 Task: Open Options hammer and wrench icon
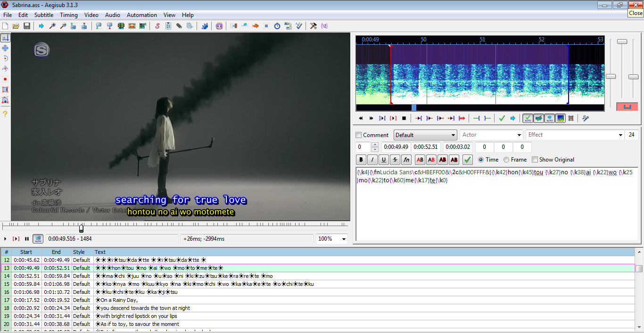click(x=314, y=26)
